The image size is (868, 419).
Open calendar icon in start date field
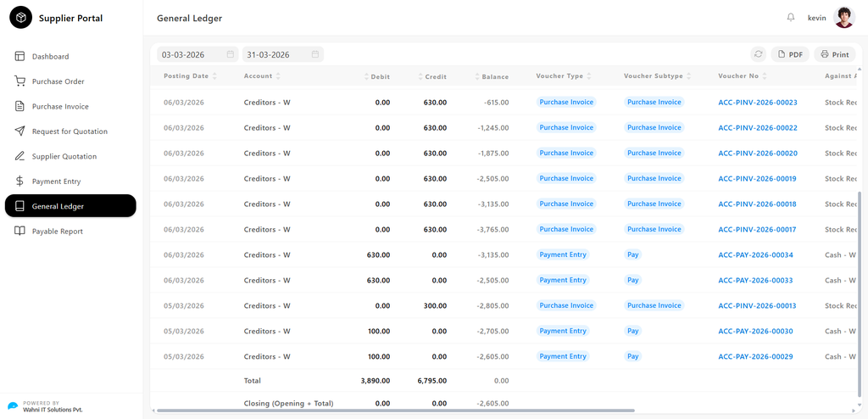pyautogui.click(x=231, y=54)
